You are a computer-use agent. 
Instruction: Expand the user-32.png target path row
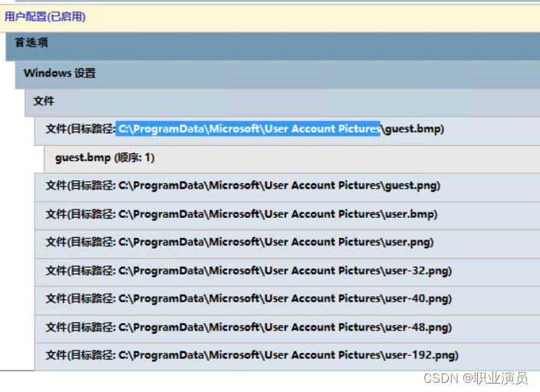point(287,272)
